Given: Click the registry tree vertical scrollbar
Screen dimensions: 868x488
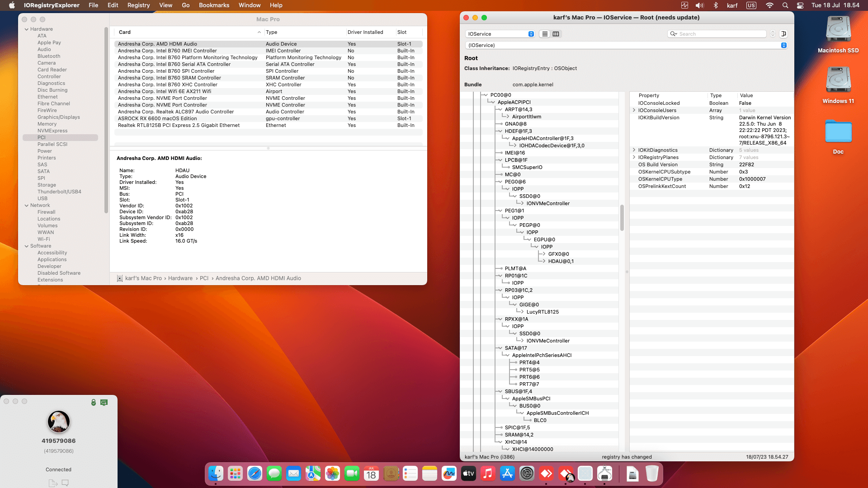Looking at the screenshot, I should tap(622, 218).
